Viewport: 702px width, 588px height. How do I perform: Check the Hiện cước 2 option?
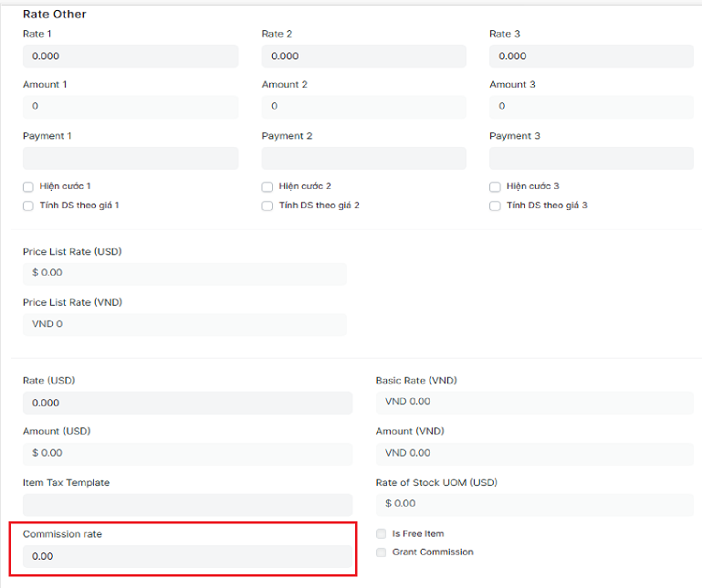tap(267, 187)
